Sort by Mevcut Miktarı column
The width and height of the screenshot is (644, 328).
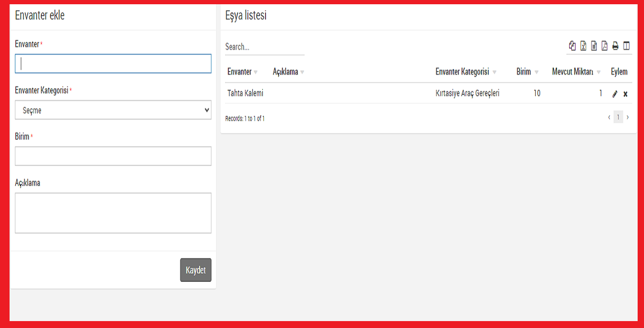coord(572,72)
